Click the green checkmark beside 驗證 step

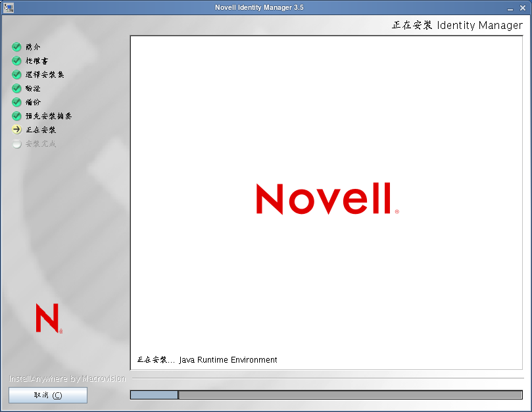(16, 88)
